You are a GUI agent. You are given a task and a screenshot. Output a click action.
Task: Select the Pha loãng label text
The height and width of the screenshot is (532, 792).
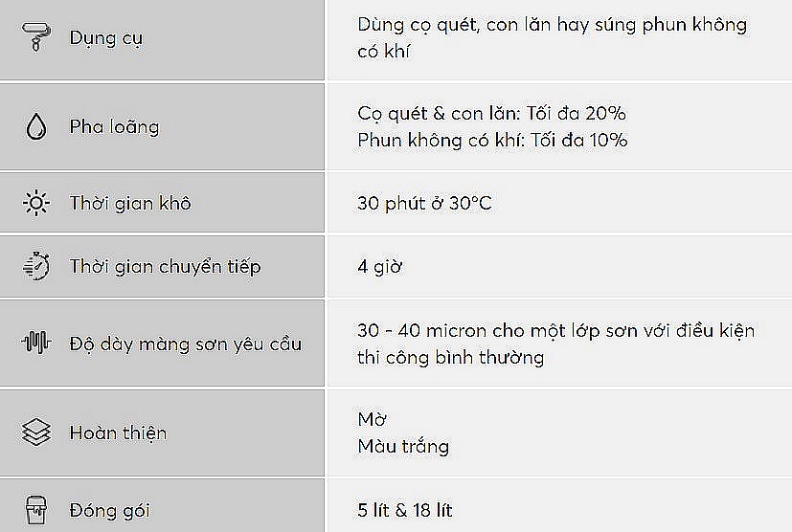coord(114,126)
